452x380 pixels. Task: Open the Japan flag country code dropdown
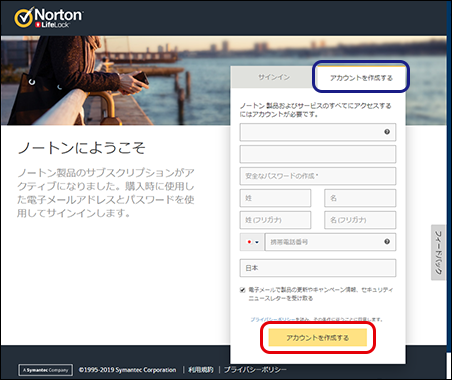252,242
